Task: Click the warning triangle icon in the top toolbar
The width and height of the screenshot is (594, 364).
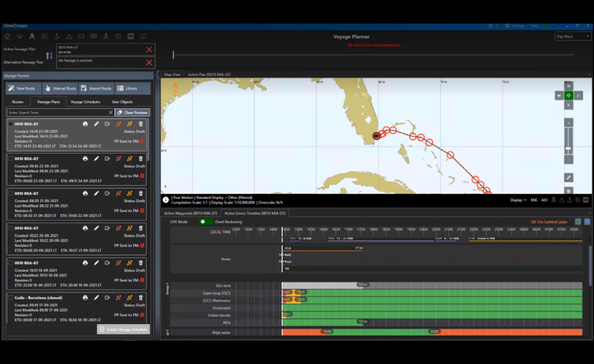Action: point(69,36)
